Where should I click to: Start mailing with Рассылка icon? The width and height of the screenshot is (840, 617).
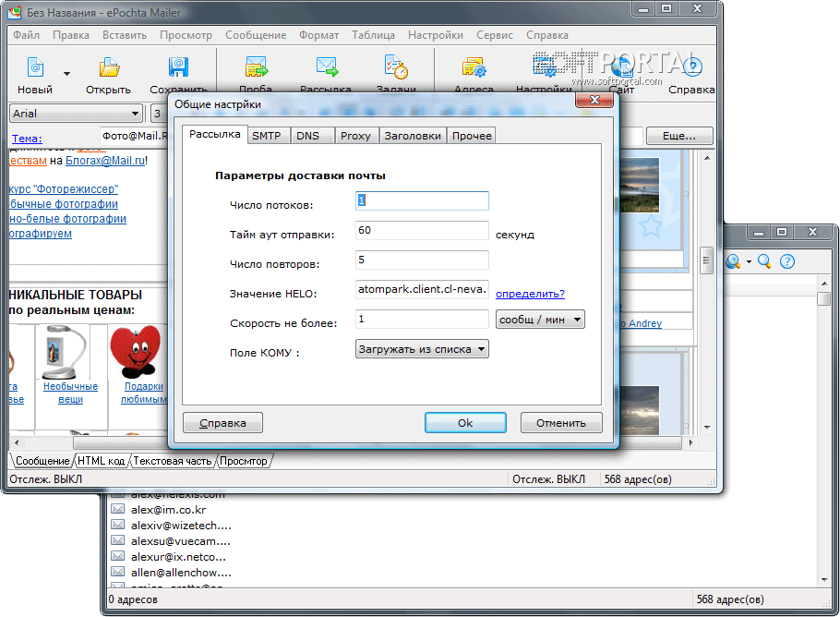point(326,68)
